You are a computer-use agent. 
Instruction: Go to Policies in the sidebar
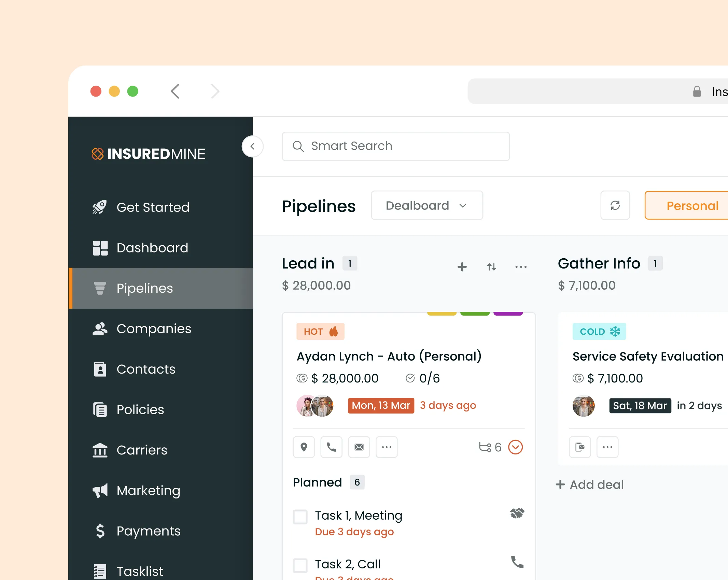pyautogui.click(x=140, y=410)
